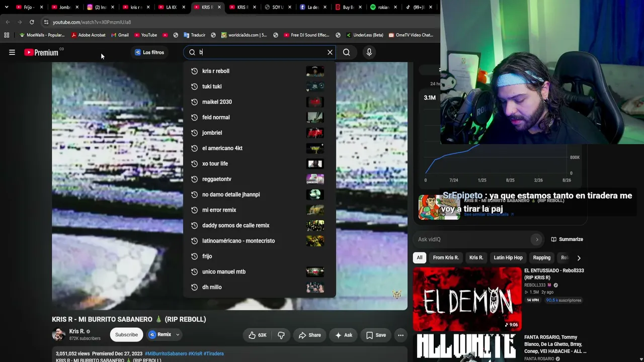Follow the #KrisR hashtag link
This screenshot has width=644, height=362.
(x=195, y=353)
